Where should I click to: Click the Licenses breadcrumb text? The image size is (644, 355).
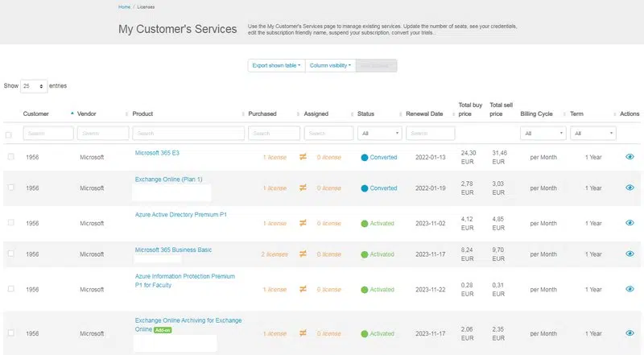pyautogui.click(x=146, y=7)
